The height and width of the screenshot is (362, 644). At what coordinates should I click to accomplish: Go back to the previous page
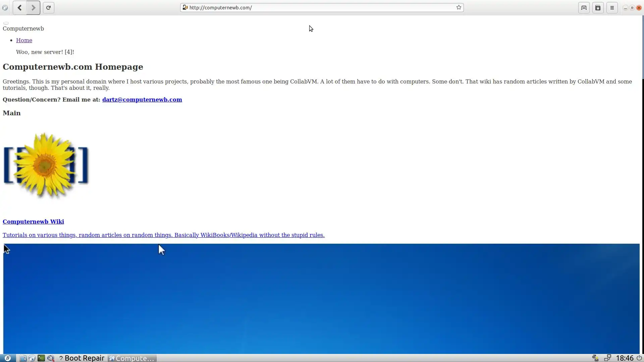tap(19, 8)
